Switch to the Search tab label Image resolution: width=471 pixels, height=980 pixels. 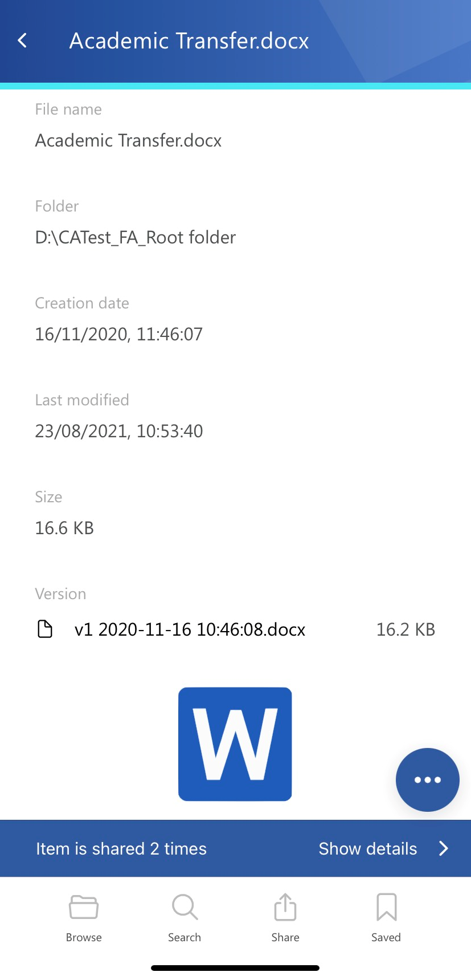pyautogui.click(x=185, y=937)
